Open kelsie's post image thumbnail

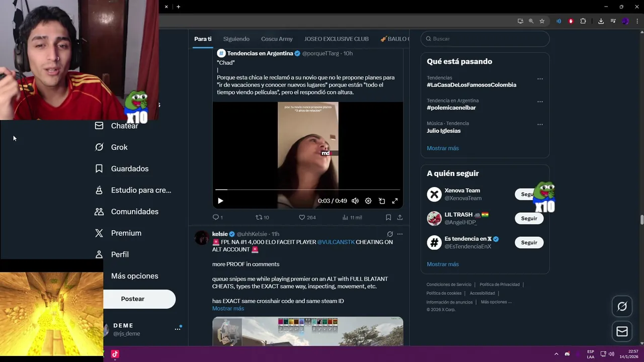[x=308, y=331]
